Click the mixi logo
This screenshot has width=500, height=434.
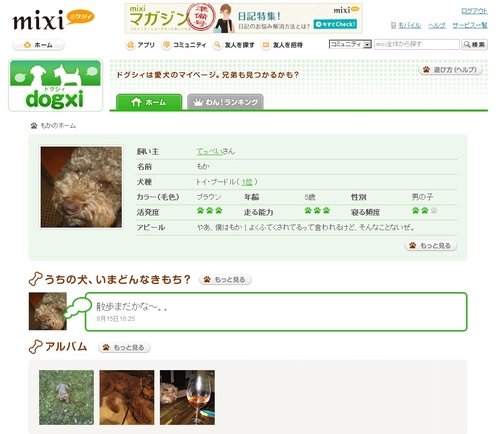tap(53, 20)
